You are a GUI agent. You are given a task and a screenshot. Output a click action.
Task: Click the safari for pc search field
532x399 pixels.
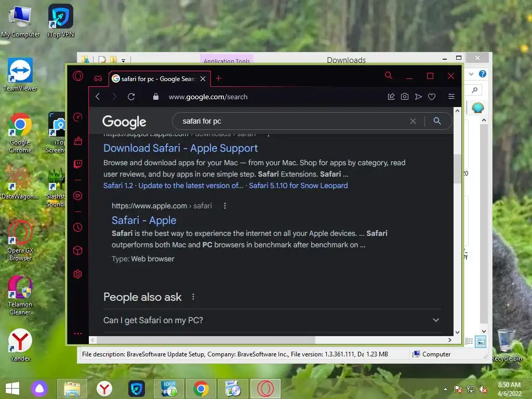(292, 121)
